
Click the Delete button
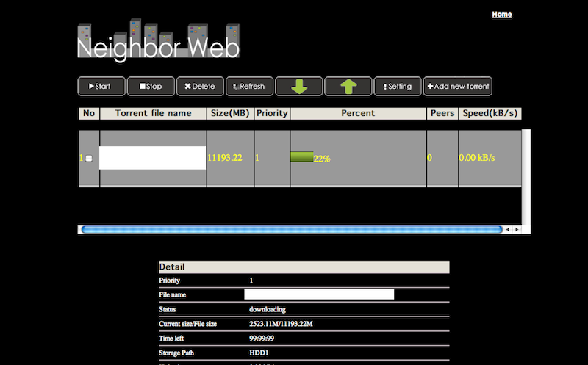coord(200,86)
